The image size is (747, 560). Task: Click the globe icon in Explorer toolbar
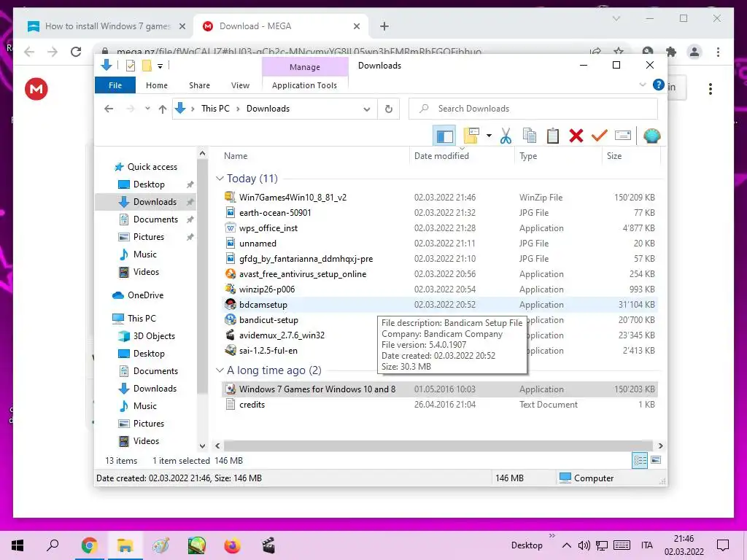(651, 136)
